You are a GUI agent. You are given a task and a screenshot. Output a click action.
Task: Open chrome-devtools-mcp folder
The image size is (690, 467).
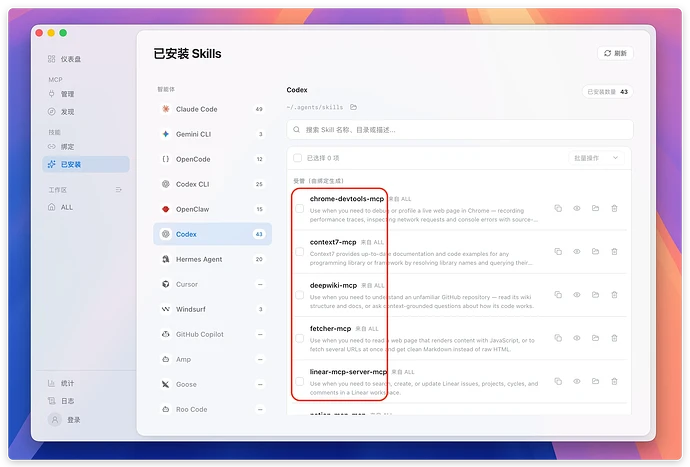point(595,209)
